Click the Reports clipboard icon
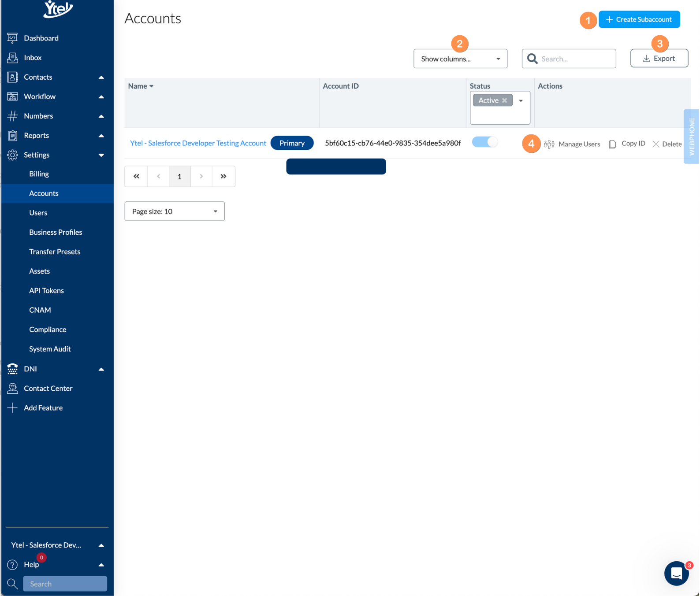The height and width of the screenshot is (596, 700). point(12,135)
